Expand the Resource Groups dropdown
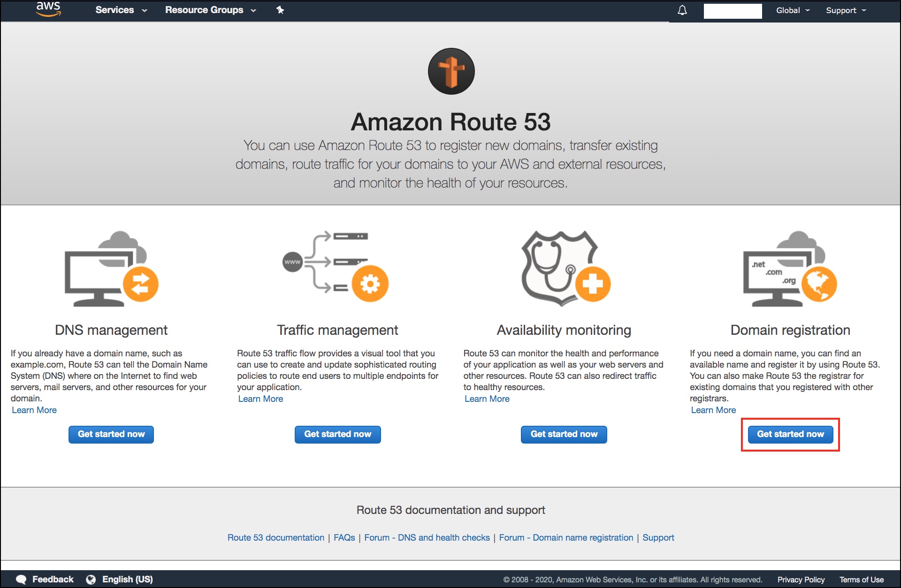This screenshot has height=588, width=901. click(x=211, y=10)
